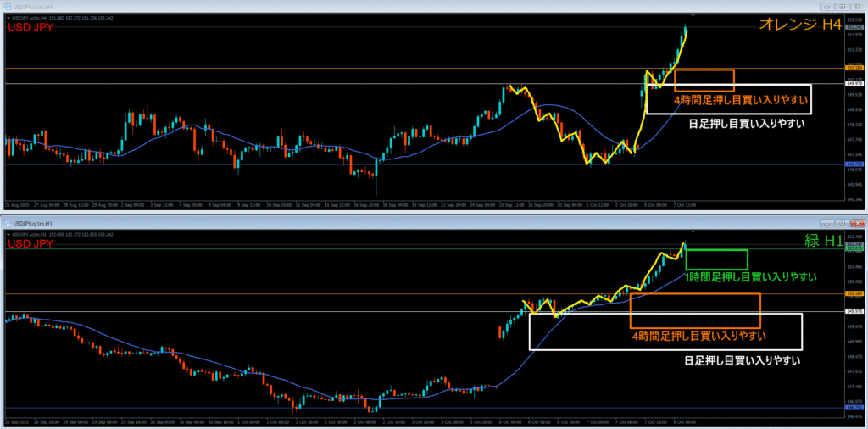Minimize the USDJPY H1 chart window
Screen dimensions: 868x429
828,223
